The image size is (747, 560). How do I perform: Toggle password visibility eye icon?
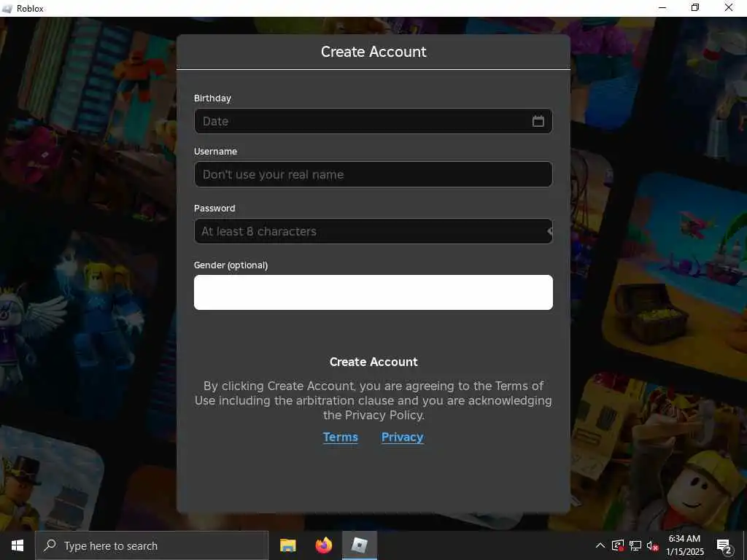(549, 231)
